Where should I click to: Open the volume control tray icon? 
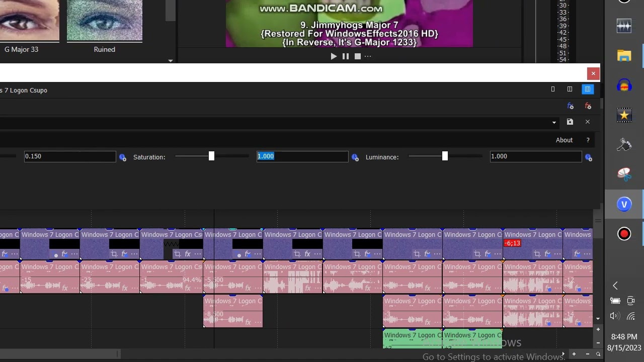614,316
